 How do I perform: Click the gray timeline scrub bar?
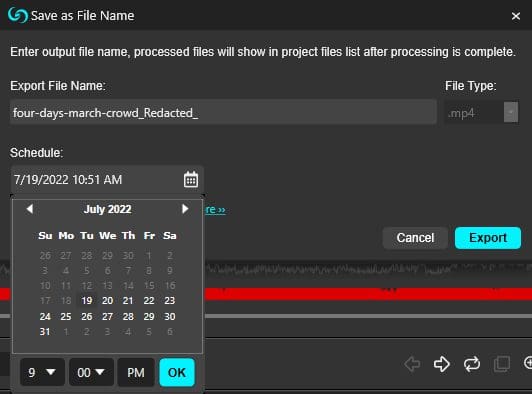368,316
